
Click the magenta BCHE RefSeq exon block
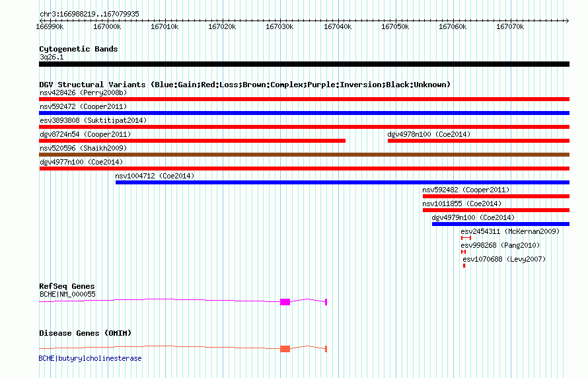click(x=285, y=302)
